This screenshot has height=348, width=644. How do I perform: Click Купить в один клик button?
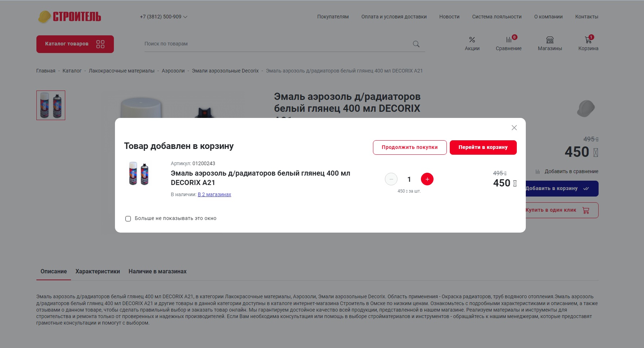click(x=562, y=210)
